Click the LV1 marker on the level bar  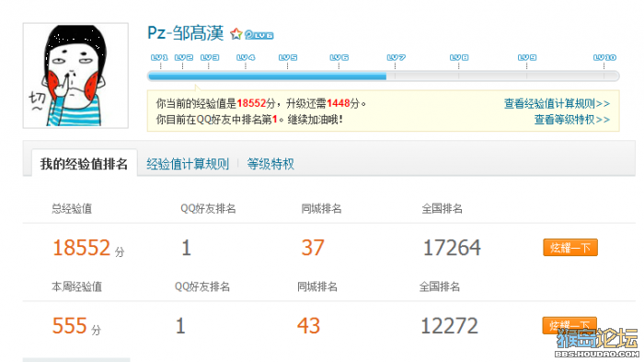tap(159, 58)
